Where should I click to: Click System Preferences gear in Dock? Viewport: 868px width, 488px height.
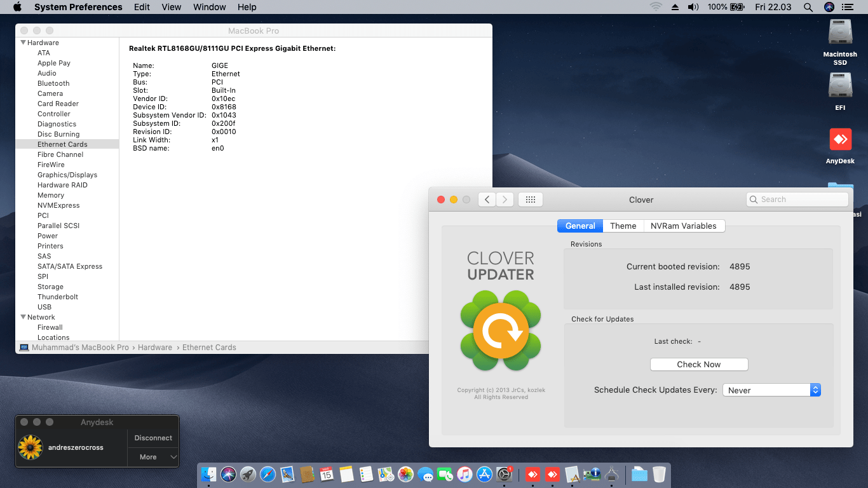(x=504, y=474)
